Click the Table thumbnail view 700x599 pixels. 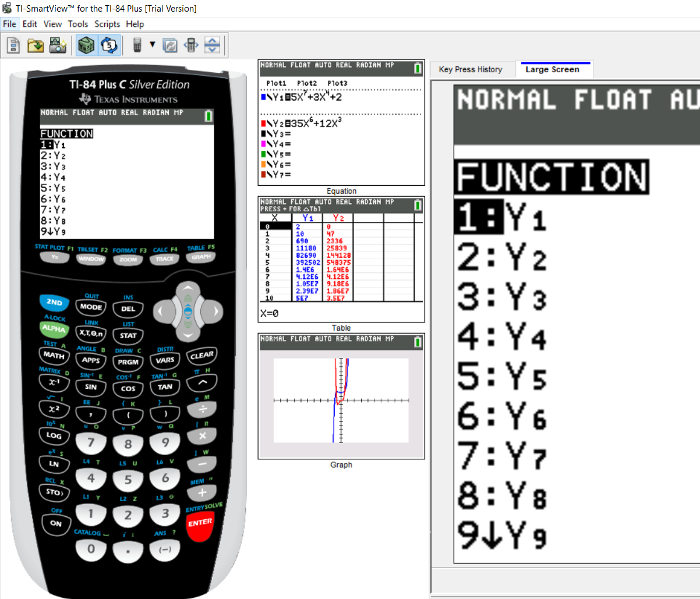tap(341, 259)
